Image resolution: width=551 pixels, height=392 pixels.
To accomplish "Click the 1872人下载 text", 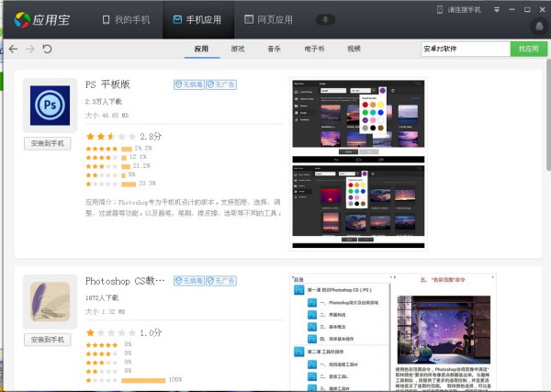I will point(102,297).
